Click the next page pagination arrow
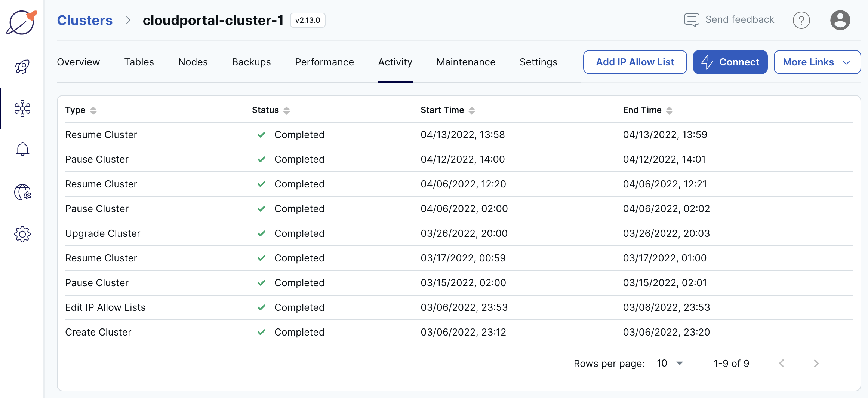This screenshot has height=398, width=868. [x=816, y=363]
